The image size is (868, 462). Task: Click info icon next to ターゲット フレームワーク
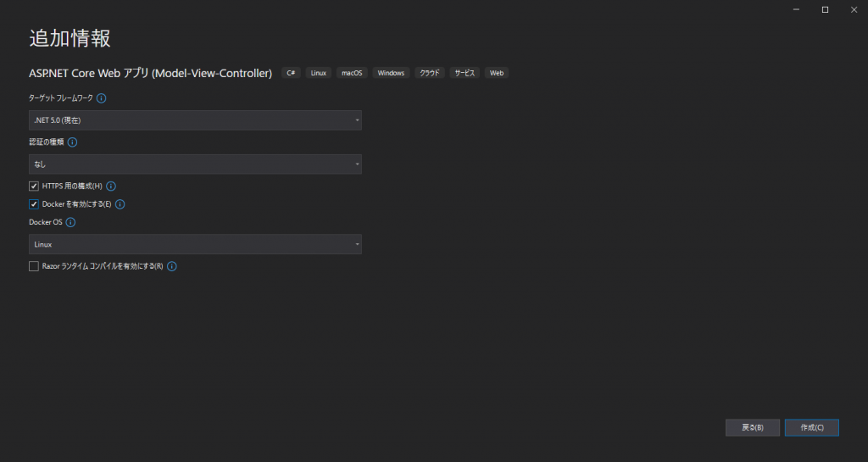(102, 98)
